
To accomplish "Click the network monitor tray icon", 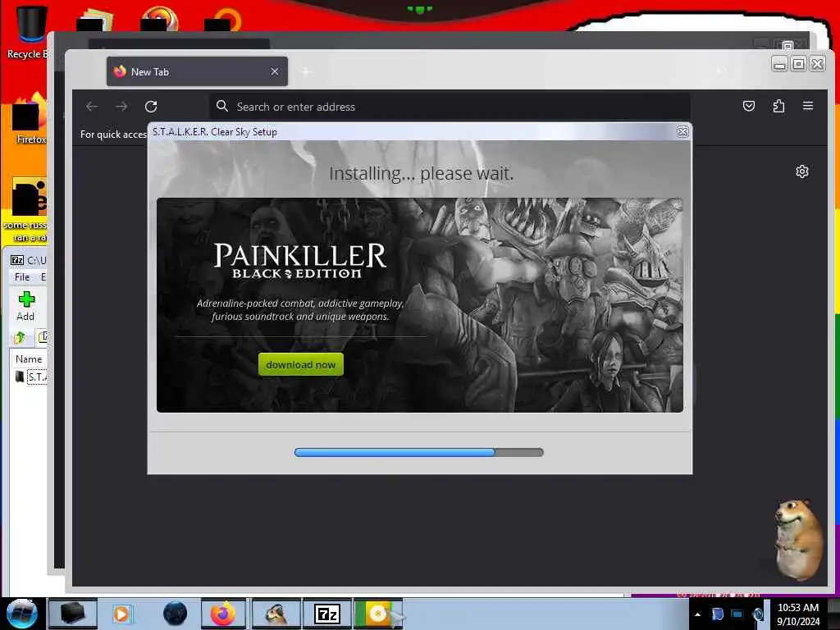I will pyautogui.click(x=737, y=614).
